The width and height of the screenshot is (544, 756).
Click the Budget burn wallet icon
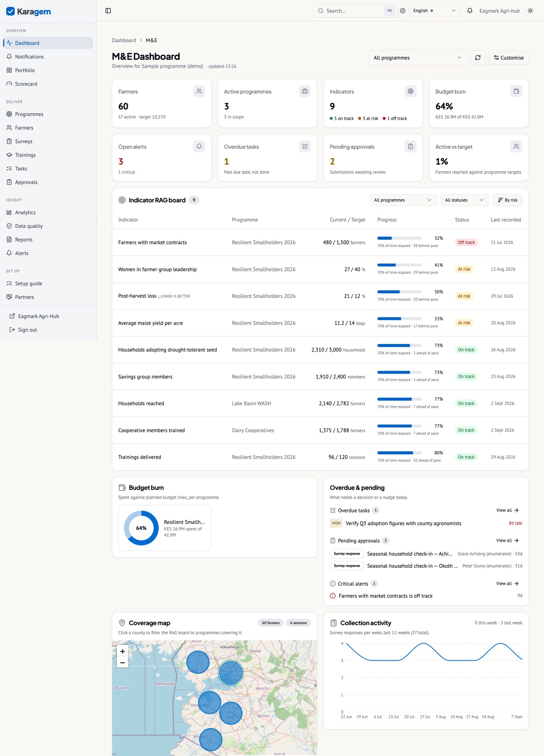[516, 91]
